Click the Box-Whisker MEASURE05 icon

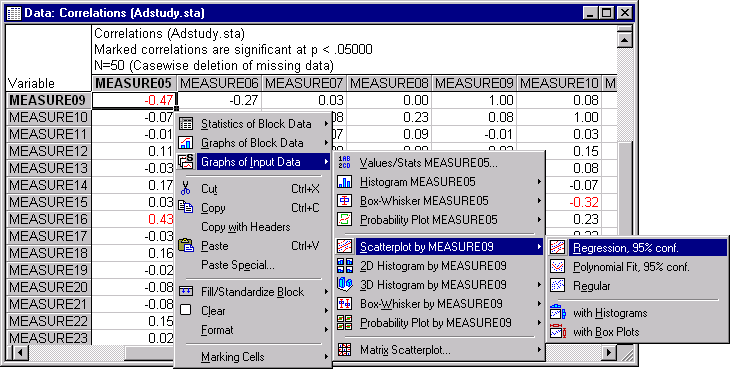345,201
